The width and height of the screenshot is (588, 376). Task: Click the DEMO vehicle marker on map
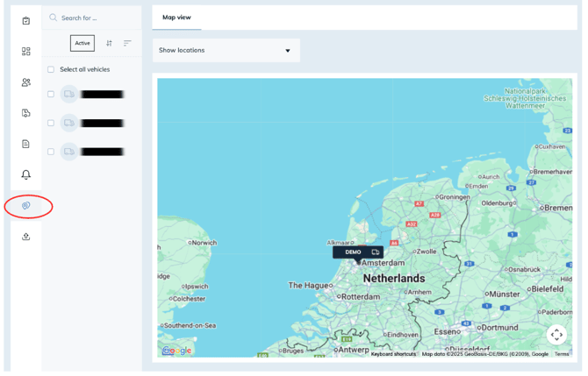(x=358, y=252)
